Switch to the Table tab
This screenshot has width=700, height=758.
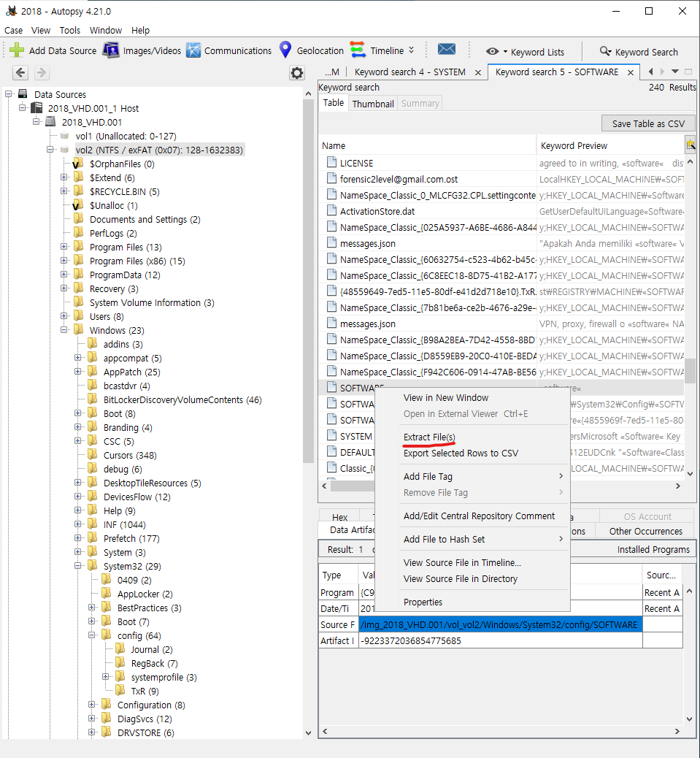coord(334,103)
